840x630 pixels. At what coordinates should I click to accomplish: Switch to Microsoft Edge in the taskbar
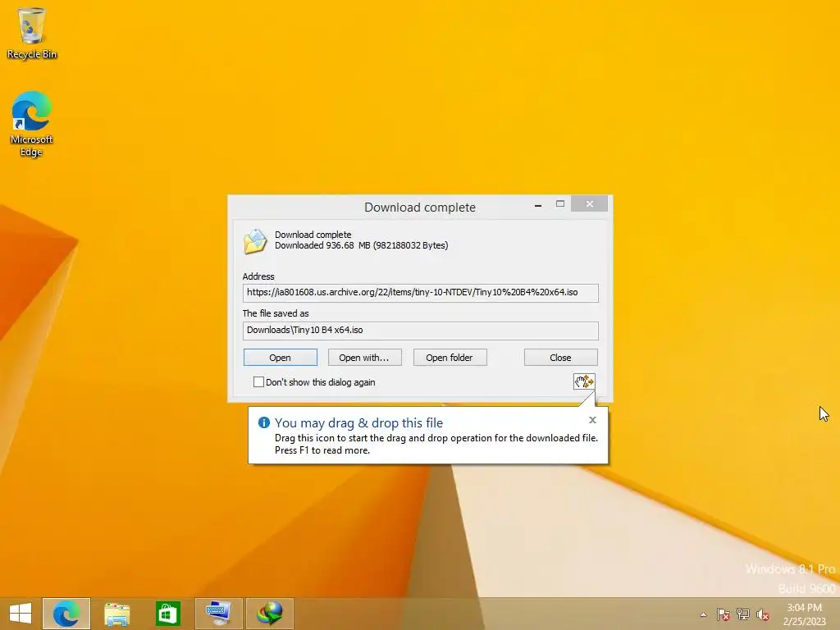pos(66,614)
